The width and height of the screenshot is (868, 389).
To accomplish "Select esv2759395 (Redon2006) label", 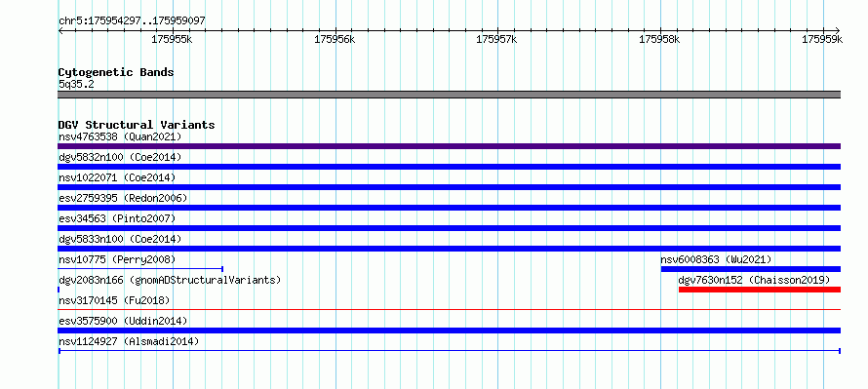I will tap(123, 198).
